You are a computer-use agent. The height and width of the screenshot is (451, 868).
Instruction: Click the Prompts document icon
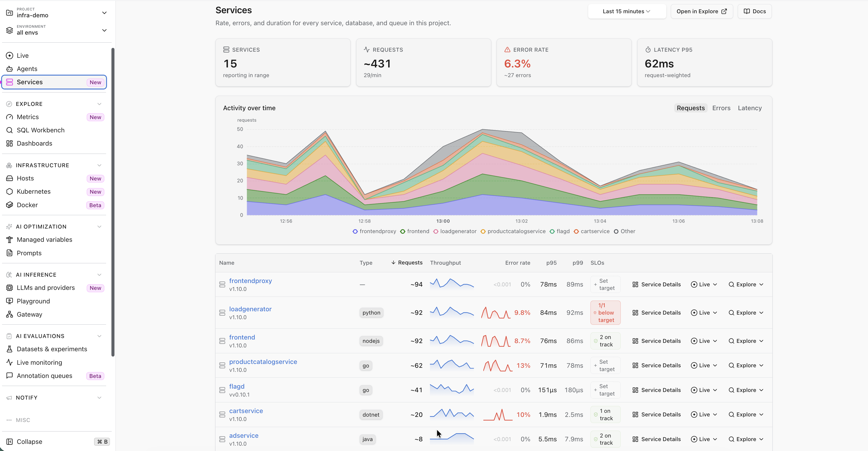click(9, 253)
